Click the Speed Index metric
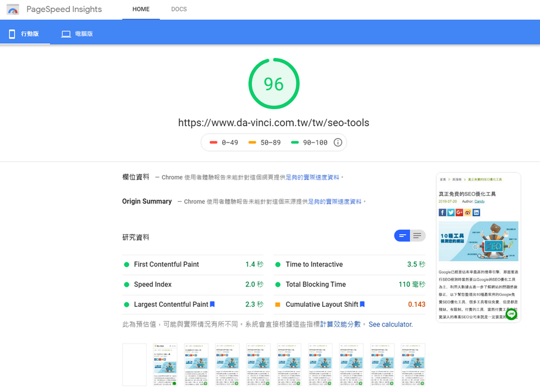The image size is (540, 392). coord(193,284)
